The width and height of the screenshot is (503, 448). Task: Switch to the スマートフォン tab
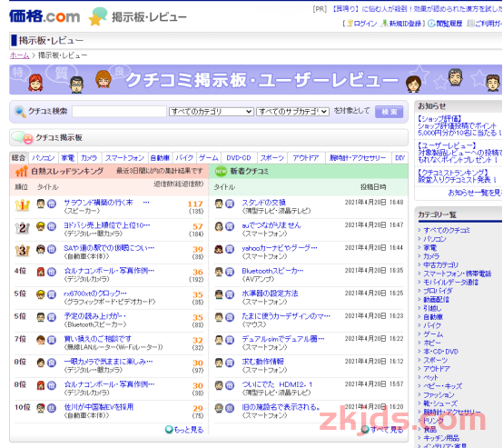(124, 158)
